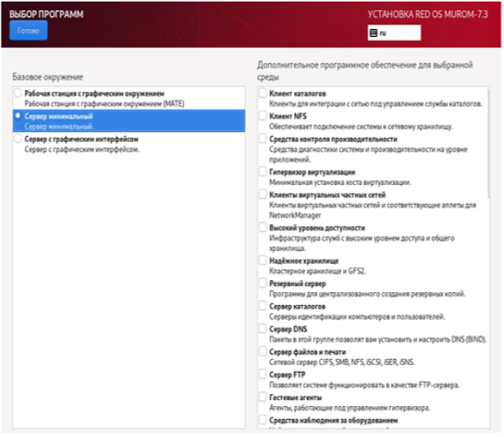Image resolution: width=504 pixels, height=437 pixels.
Task: Enable the Резервный сервер checkbox
Action: tap(262, 283)
